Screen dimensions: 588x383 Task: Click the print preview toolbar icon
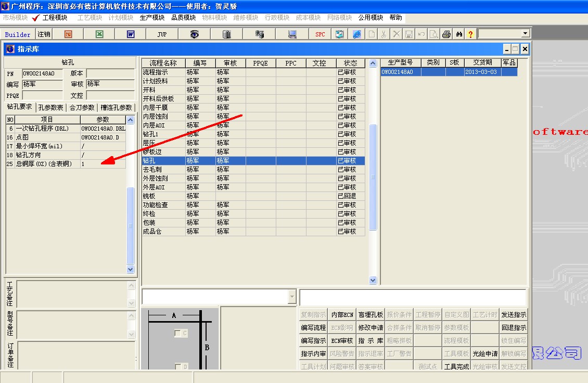[x=434, y=34]
